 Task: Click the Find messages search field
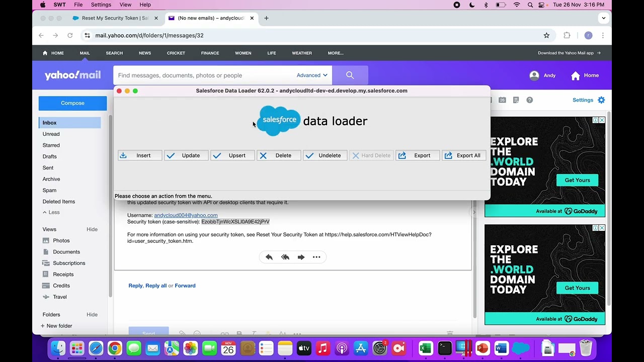click(204, 75)
